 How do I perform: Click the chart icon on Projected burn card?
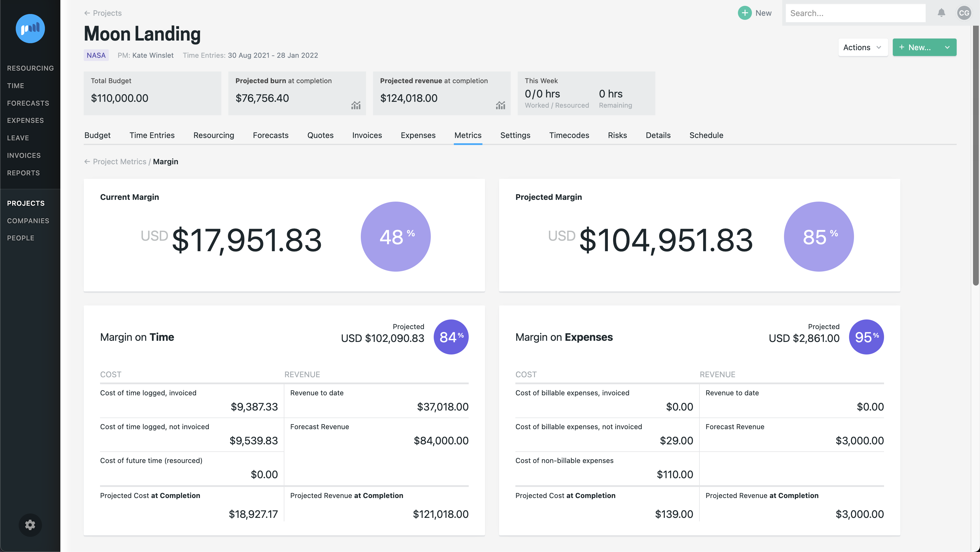pyautogui.click(x=356, y=105)
